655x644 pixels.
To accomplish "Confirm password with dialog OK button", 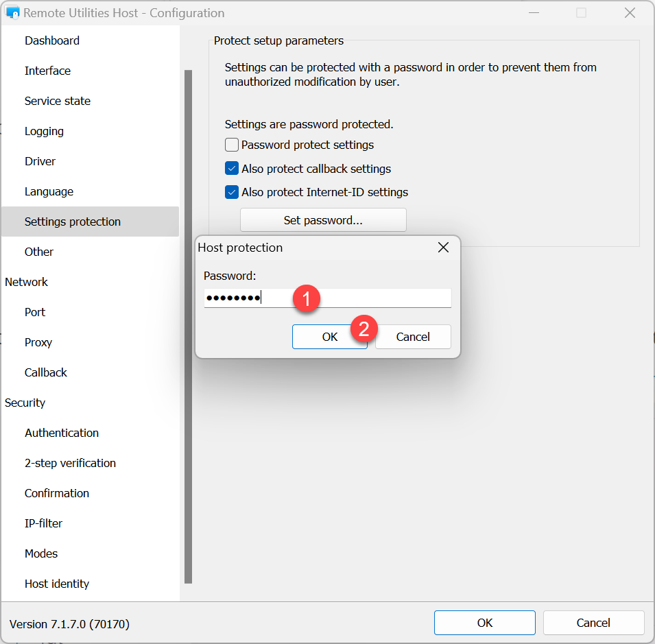I will (329, 337).
